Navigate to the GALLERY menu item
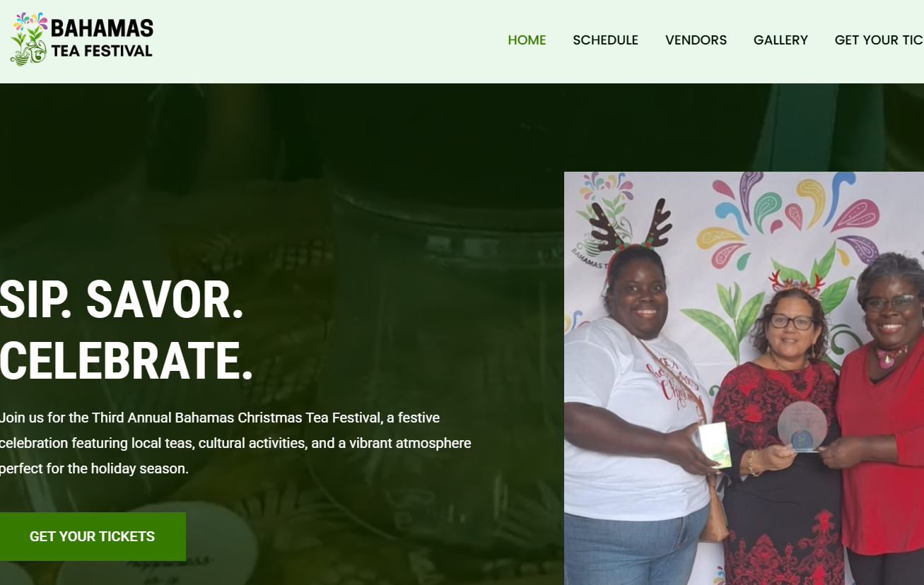 tap(780, 40)
